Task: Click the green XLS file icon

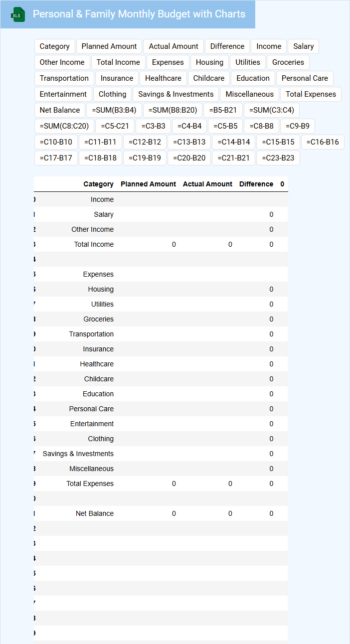Action: [x=18, y=14]
